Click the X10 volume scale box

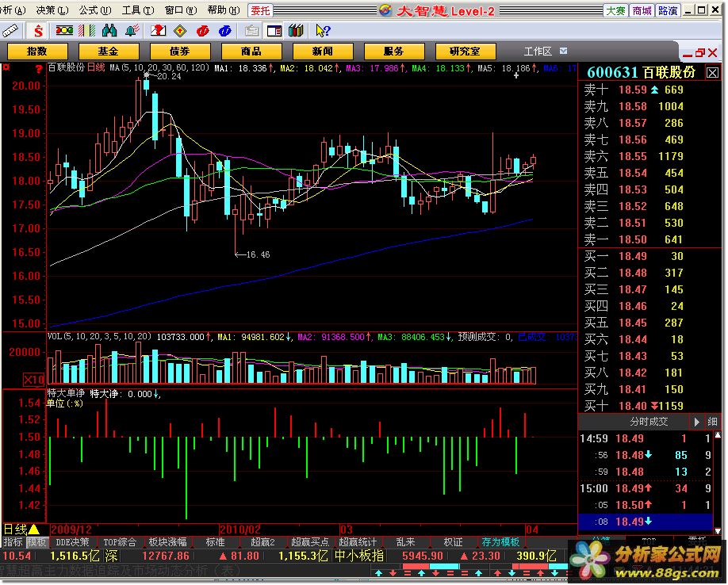pyautogui.click(x=34, y=380)
